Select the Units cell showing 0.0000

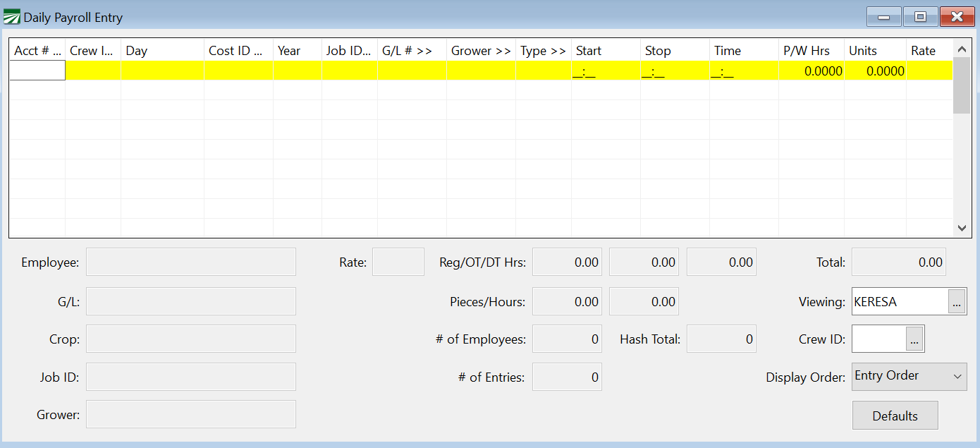(875, 71)
